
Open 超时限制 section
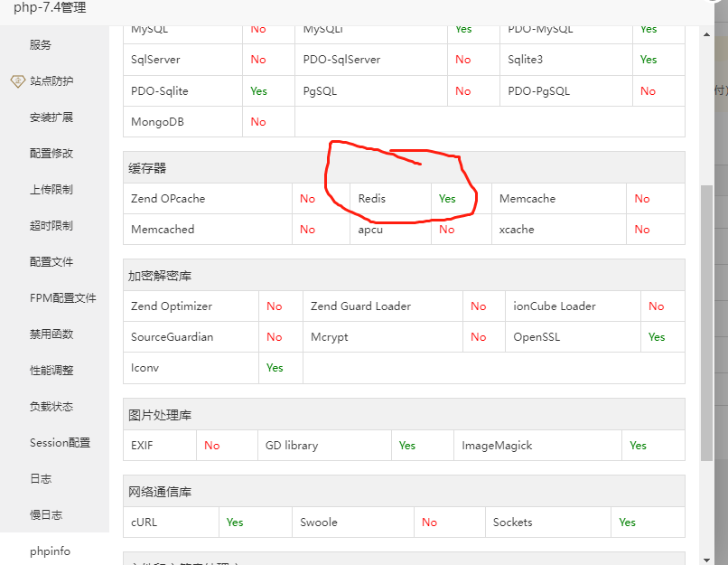coord(51,226)
